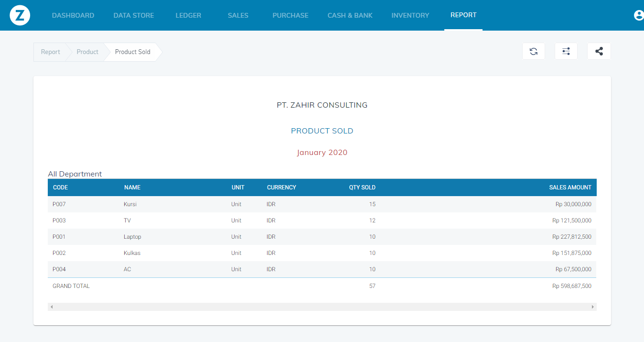Select the Laptop product row

(132, 237)
